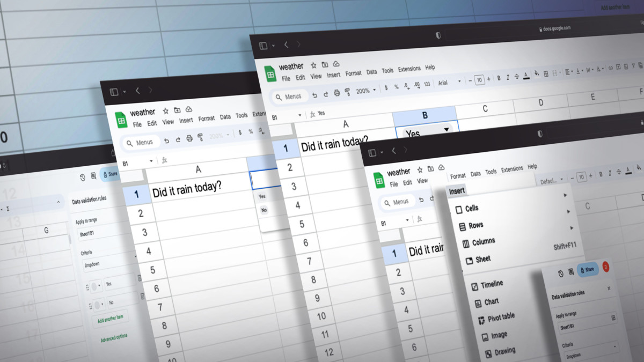Click the Insert link icon in the window showing the Yes chip

(611, 68)
